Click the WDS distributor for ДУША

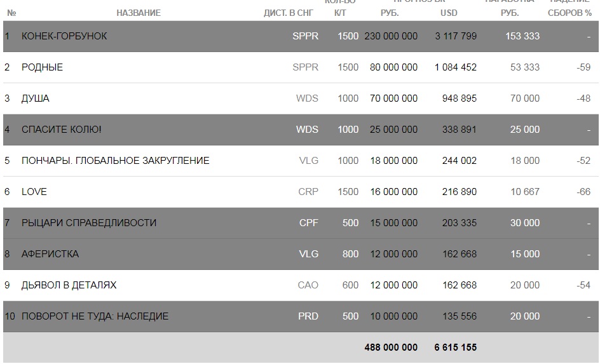pos(307,98)
